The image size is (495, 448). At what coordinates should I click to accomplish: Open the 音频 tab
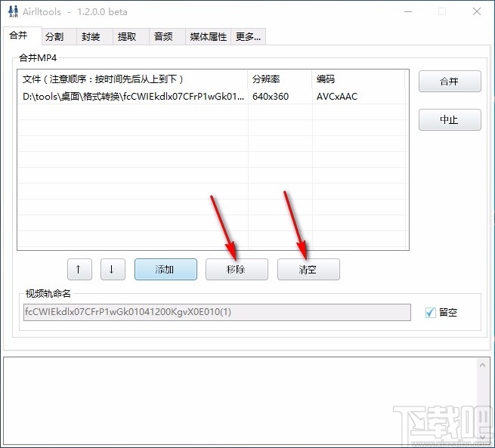167,36
